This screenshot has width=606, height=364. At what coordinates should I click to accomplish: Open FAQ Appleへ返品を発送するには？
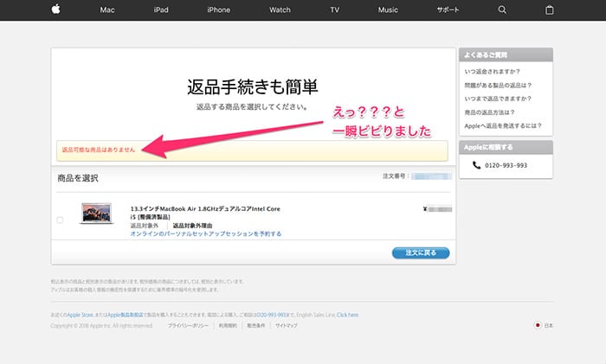(x=503, y=126)
